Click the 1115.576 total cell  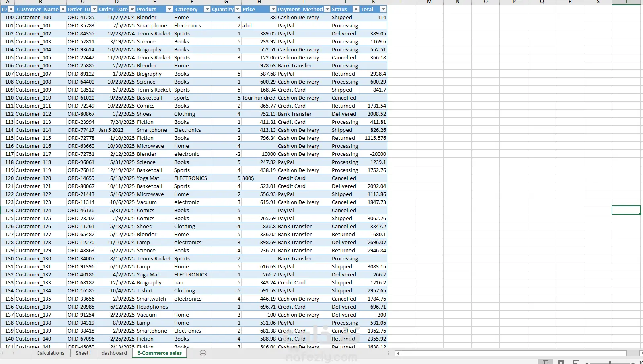point(374,138)
